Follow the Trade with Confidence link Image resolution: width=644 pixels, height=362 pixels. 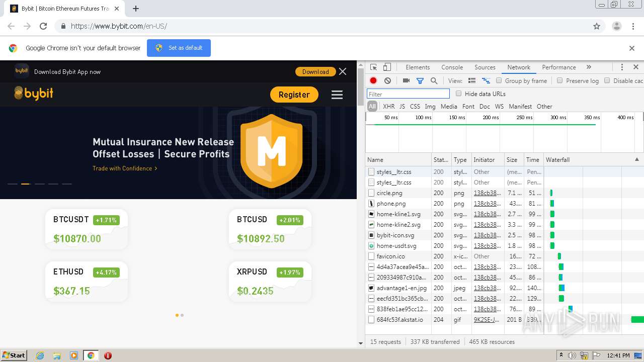(125, 168)
